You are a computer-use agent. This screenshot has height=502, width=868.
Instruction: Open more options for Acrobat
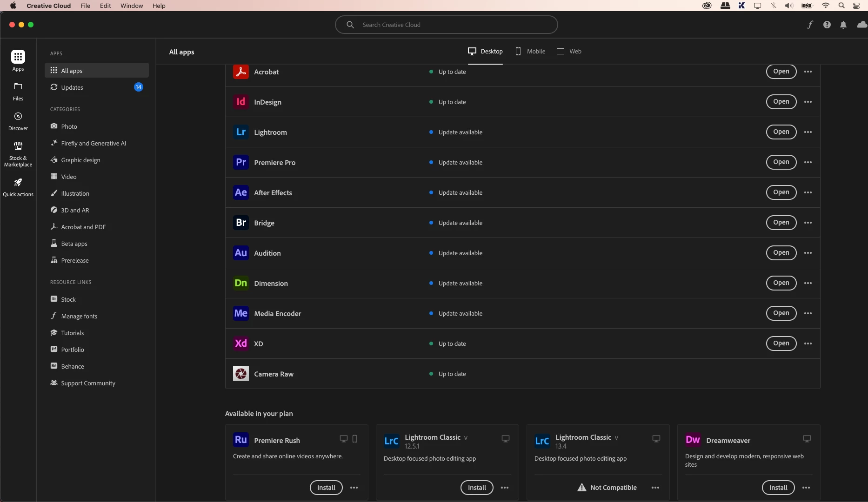[808, 72]
